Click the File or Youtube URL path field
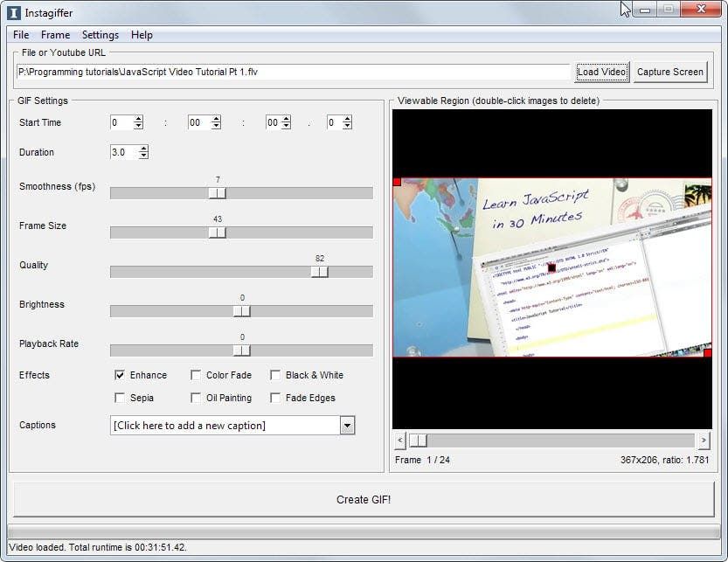 294,72
